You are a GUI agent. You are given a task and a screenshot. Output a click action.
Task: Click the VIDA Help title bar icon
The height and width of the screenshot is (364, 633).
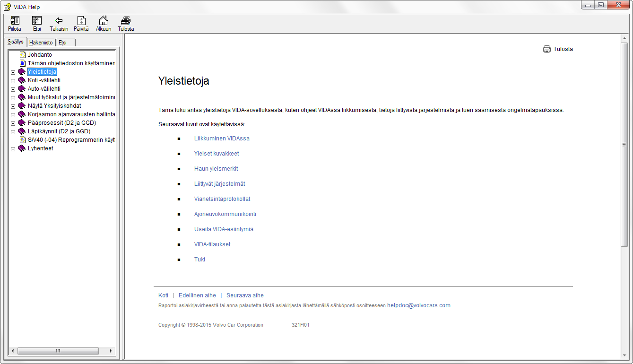point(7,7)
